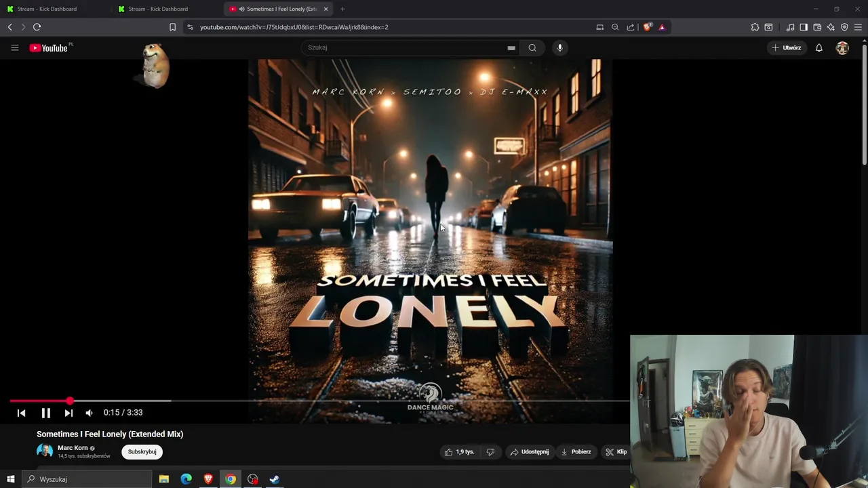Open the Windows Start menu
868x488 pixels.
point(11,479)
